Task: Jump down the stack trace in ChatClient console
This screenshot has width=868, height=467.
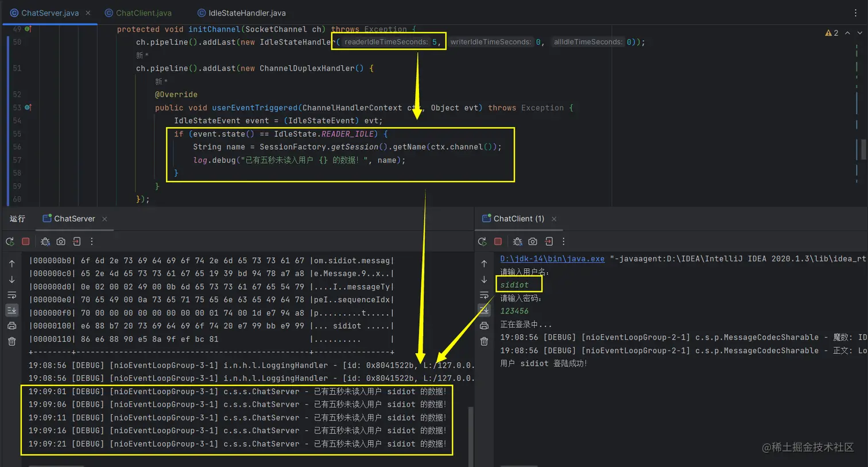Action: tap(484, 280)
